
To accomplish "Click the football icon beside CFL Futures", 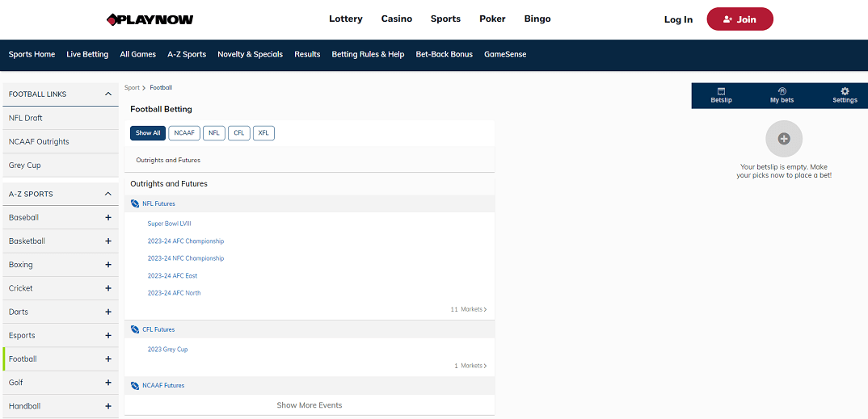I will (x=134, y=329).
